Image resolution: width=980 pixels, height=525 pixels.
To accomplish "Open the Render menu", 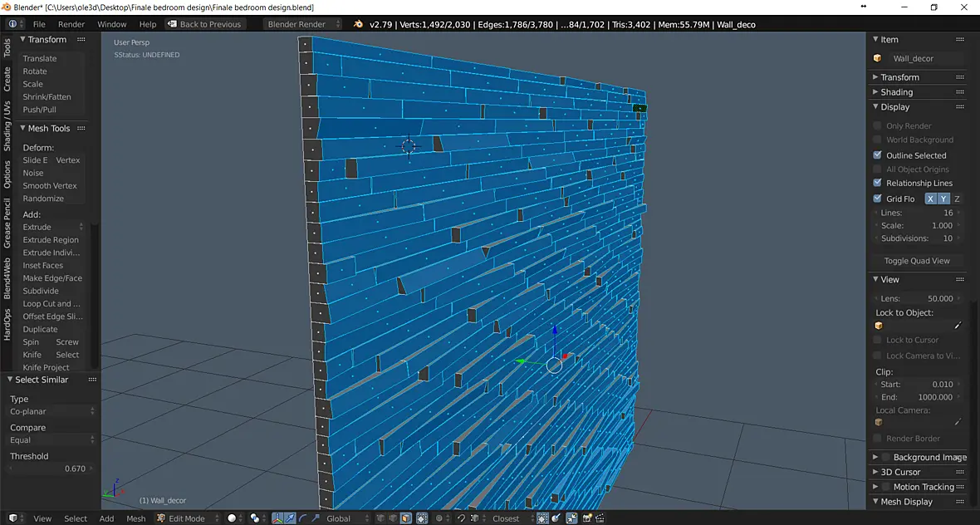I will click(x=71, y=24).
